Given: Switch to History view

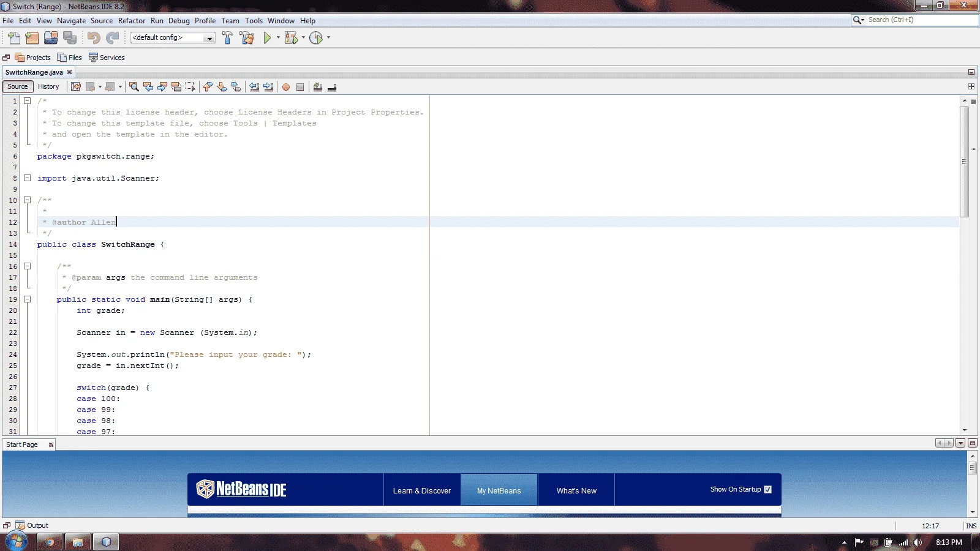Looking at the screenshot, I should [48, 87].
